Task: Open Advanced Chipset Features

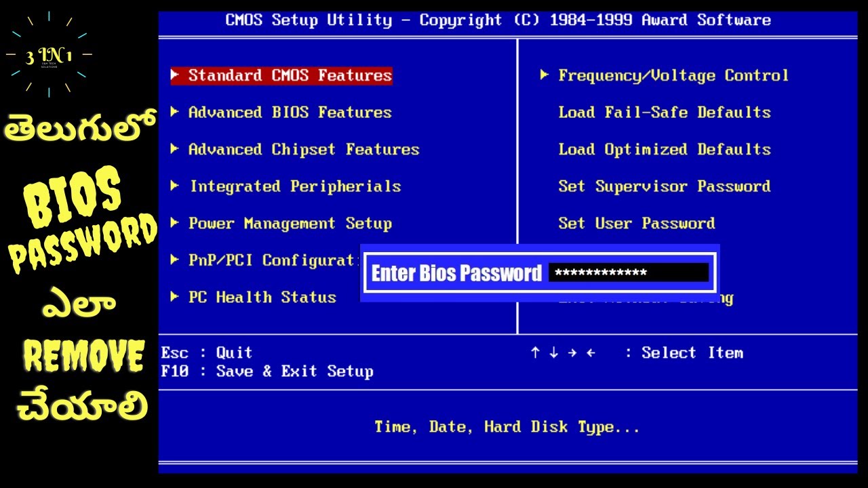Action: (304, 149)
